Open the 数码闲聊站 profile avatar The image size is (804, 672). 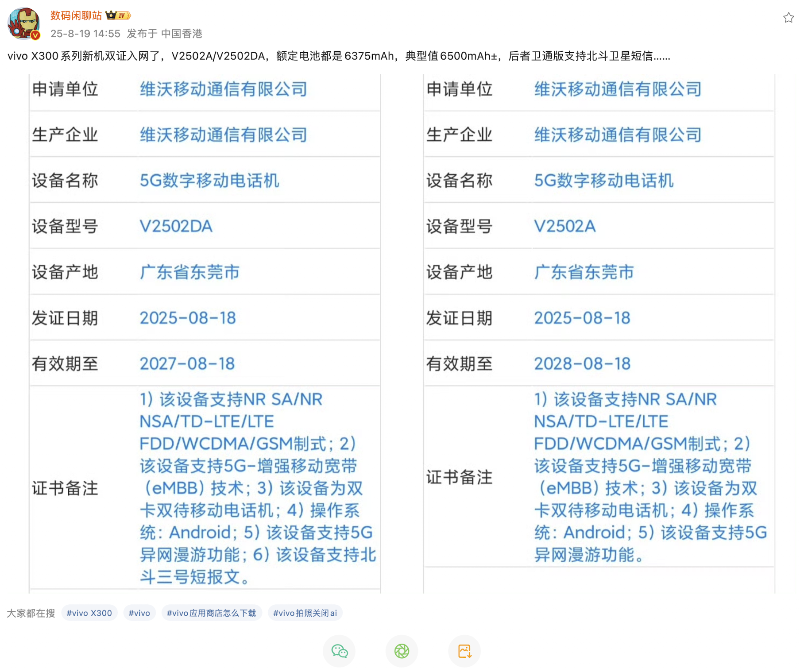24,23
